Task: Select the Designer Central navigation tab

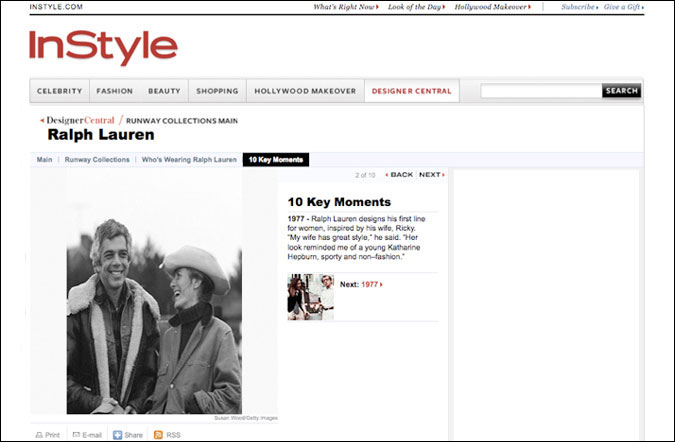Action: click(411, 91)
